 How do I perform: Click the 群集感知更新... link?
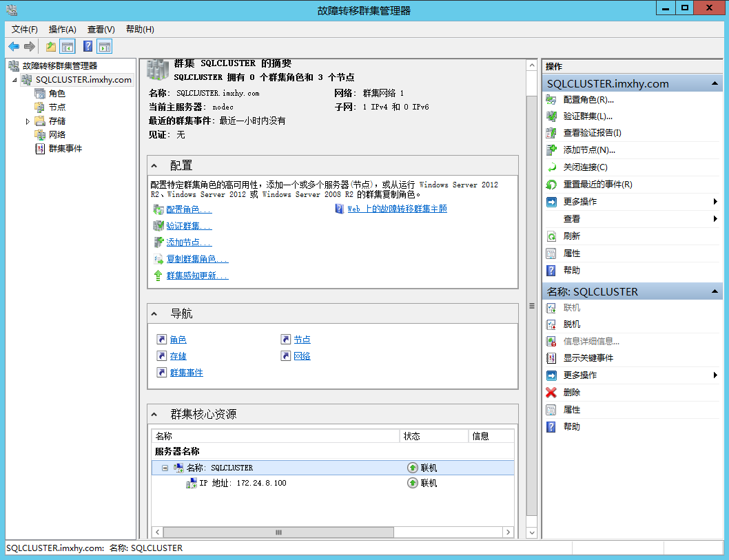pos(197,276)
